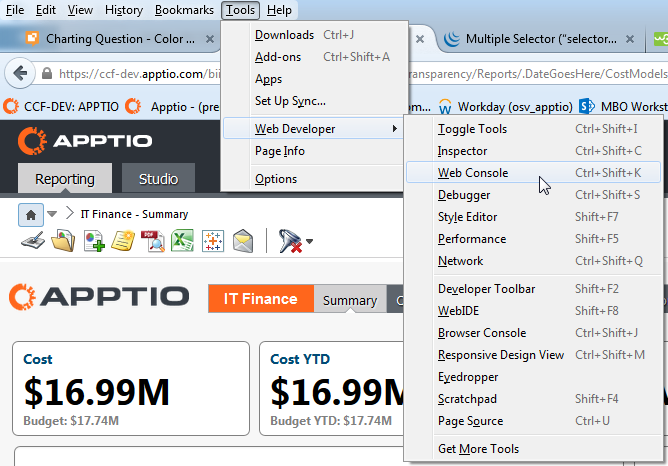Open the MBO Workst bookmark
This screenshot has height=466, width=668.
(x=624, y=106)
